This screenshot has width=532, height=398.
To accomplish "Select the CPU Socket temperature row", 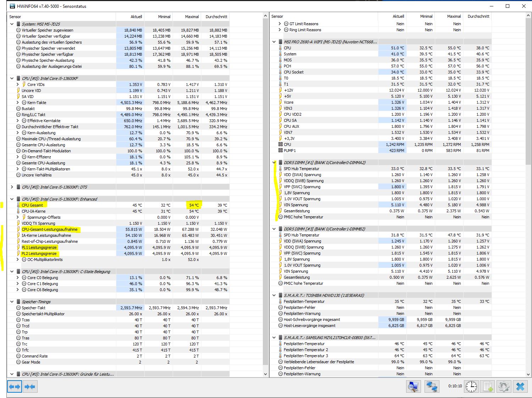I will point(381,72).
